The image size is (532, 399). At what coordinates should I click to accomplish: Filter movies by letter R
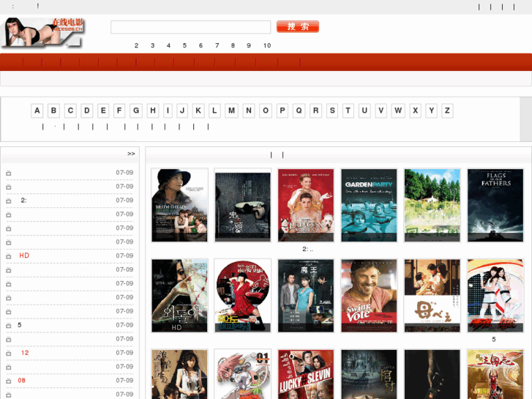[x=315, y=111]
